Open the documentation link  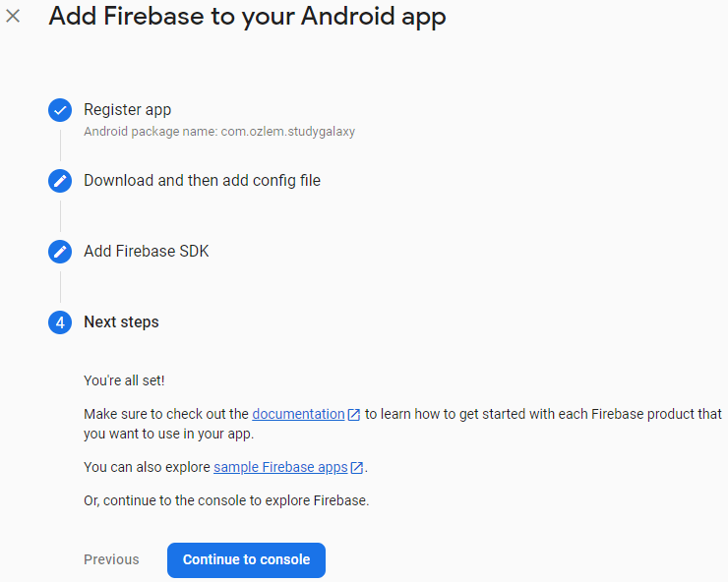298,414
